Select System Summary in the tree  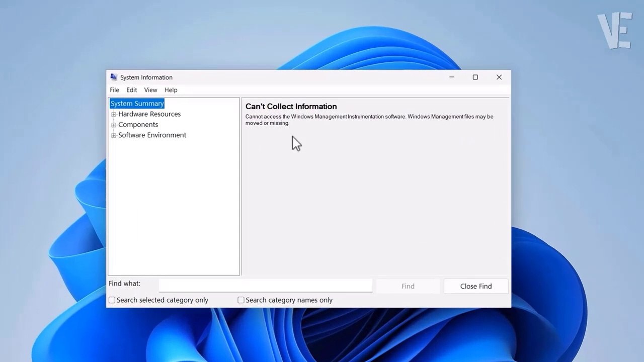tap(137, 104)
